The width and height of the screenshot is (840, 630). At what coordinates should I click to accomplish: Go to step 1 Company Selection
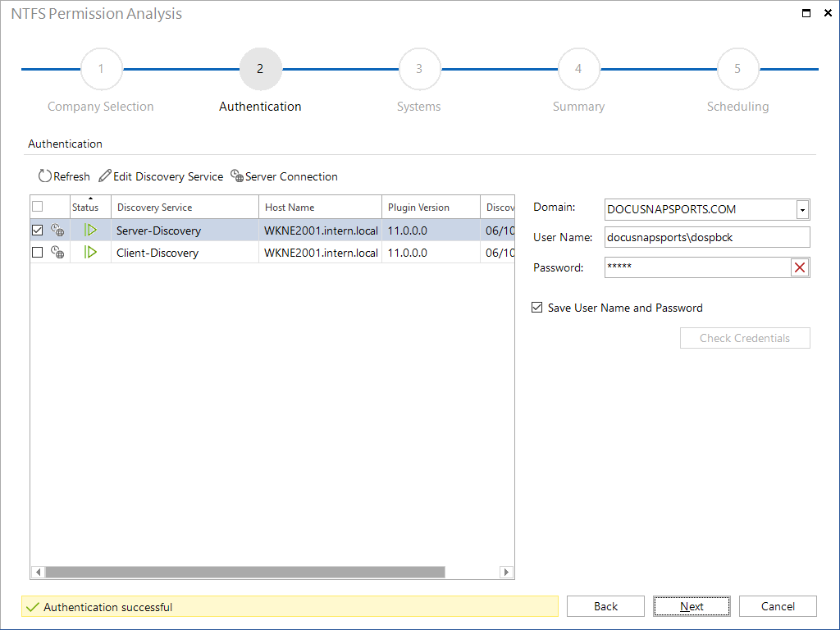click(101, 69)
